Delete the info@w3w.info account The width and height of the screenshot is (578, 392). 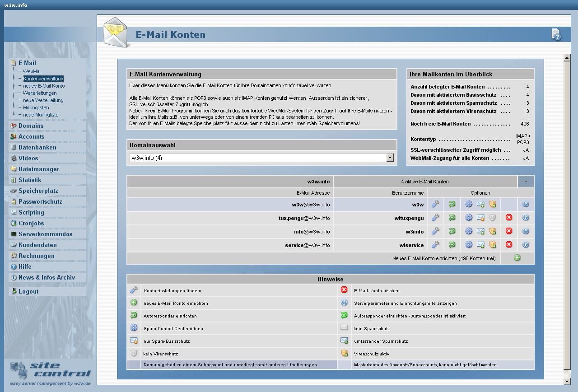click(x=509, y=231)
